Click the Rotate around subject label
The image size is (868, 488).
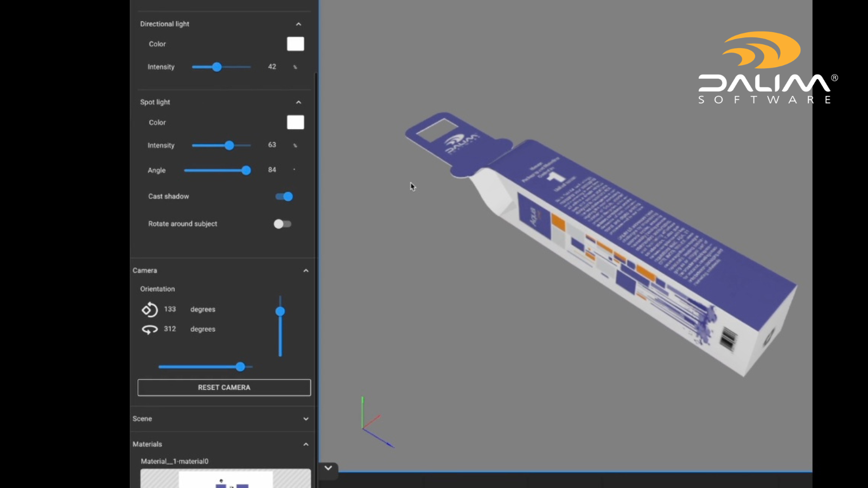pos(183,224)
